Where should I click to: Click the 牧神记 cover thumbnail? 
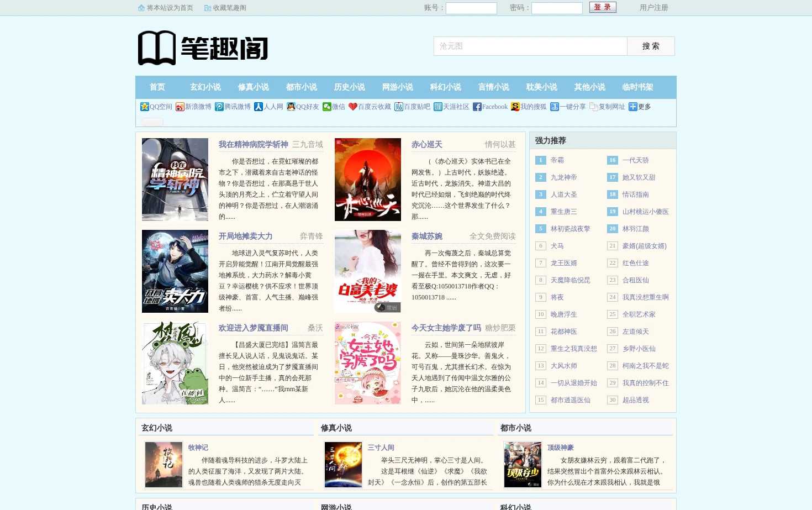164,465
